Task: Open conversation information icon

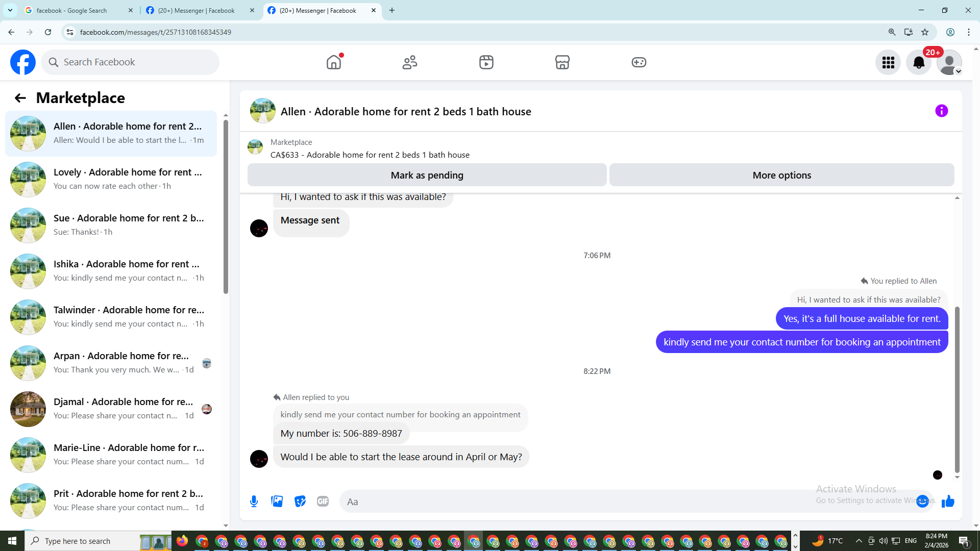Action: pyautogui.click(x=941, y=111)
